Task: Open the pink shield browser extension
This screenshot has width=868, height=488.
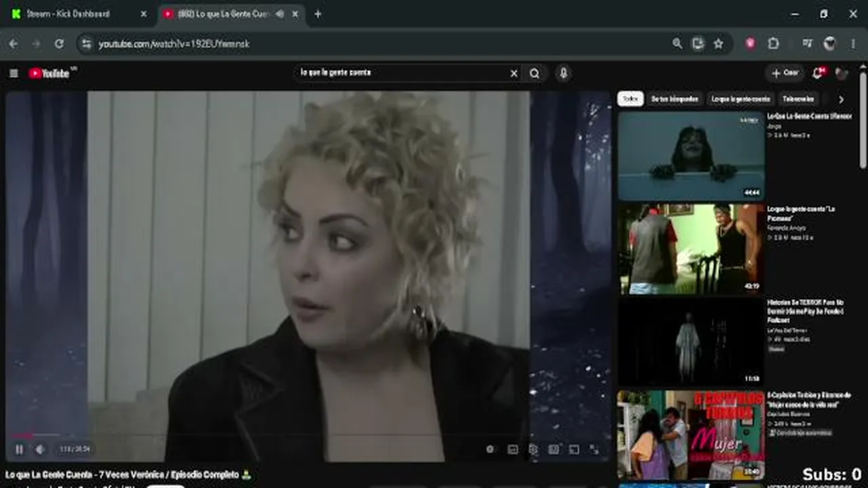Action: [x=751, y=43]
